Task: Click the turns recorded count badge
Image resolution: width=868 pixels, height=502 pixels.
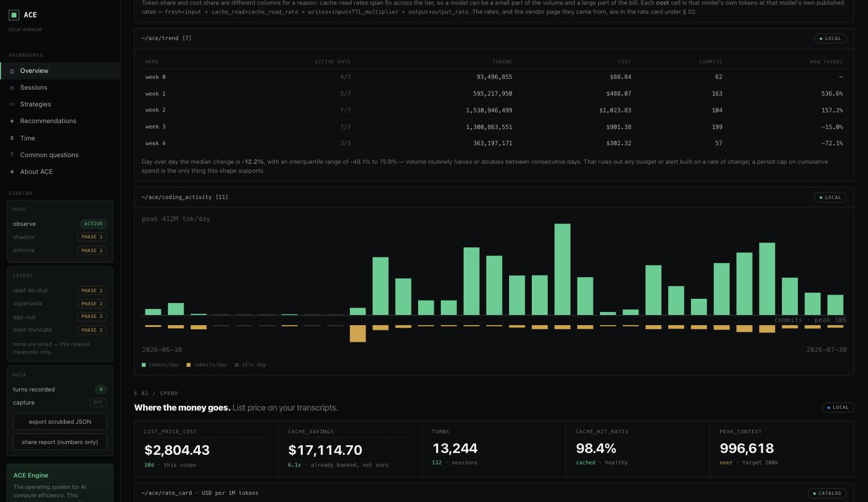Action: click(x=101, y=390)
